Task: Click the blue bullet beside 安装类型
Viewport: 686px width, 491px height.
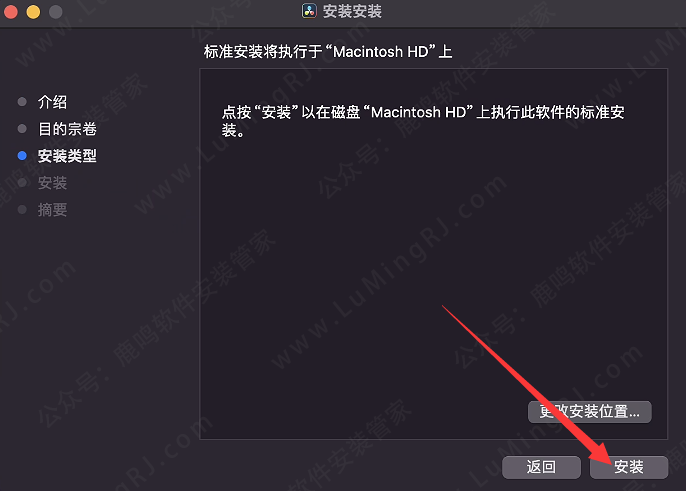Action: pos(22,156)
